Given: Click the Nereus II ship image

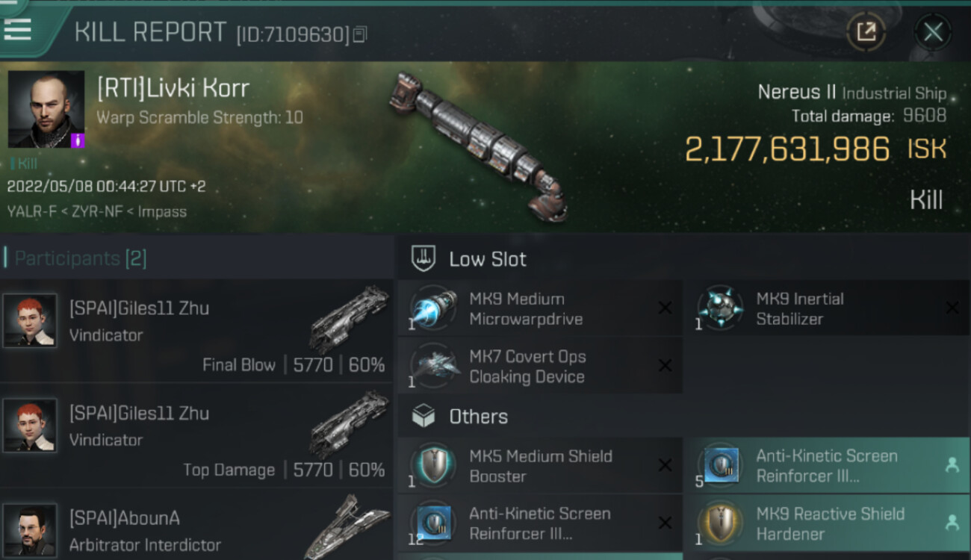Looking at the screenshot, I should point(478,146).
